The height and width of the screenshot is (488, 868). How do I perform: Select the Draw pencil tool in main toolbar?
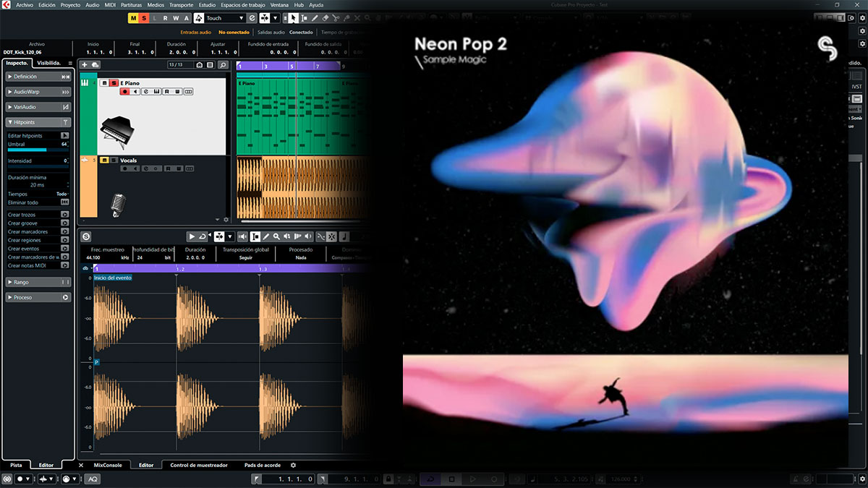[x=315, y=18]
